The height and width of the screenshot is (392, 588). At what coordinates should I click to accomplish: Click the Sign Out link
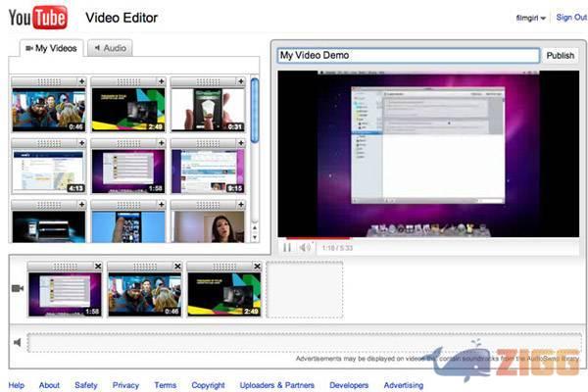point(571,18)
